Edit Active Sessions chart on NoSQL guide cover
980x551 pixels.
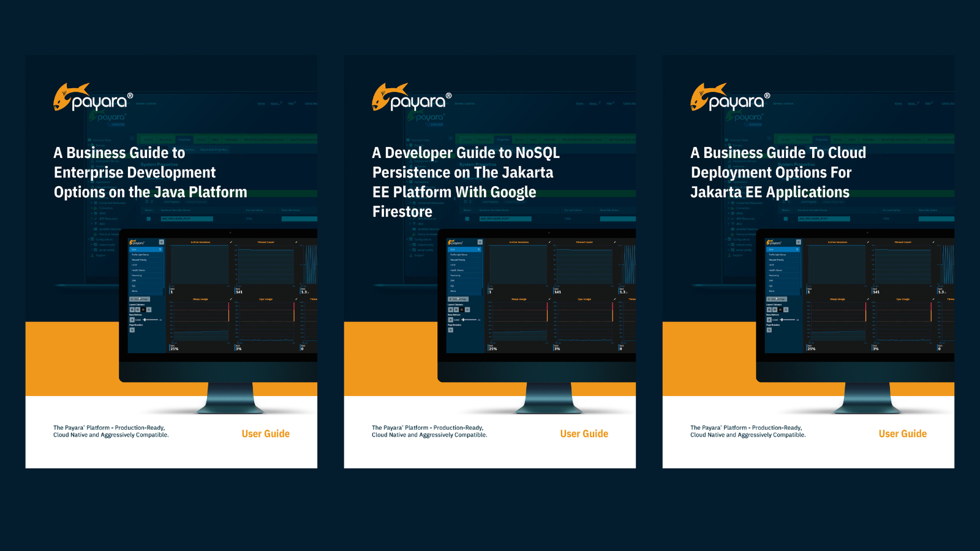(549, 242)
